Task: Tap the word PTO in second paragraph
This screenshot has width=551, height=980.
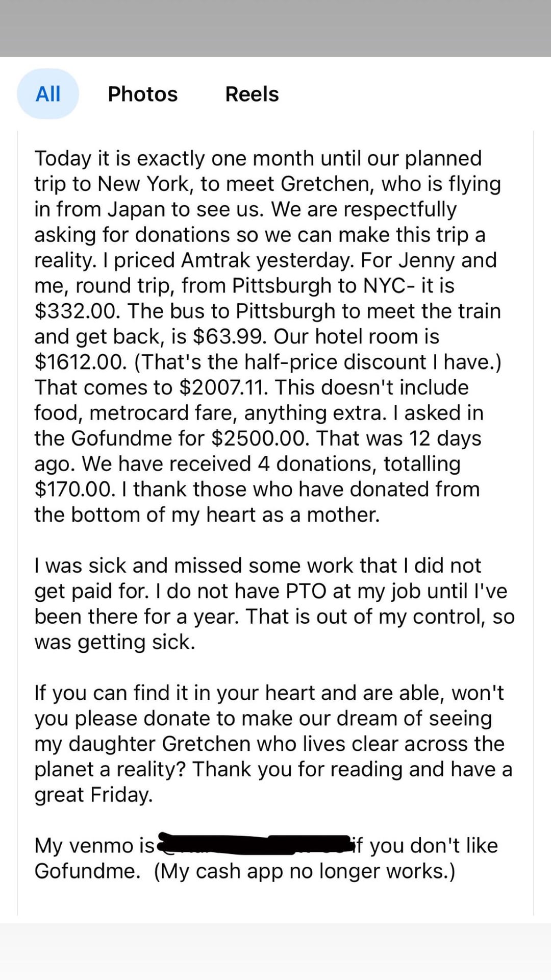Action: click(306, 592)
